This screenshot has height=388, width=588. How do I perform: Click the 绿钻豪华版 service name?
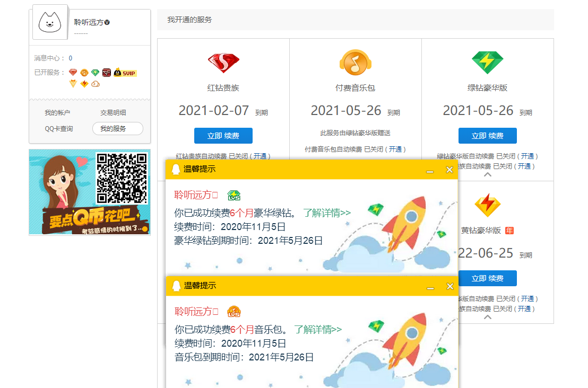click(x=488, y=88)
